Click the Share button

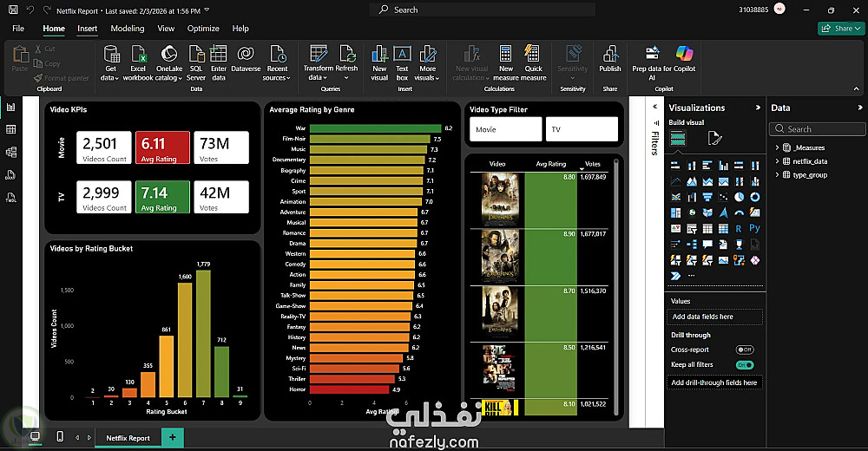[x=841, y=29]
